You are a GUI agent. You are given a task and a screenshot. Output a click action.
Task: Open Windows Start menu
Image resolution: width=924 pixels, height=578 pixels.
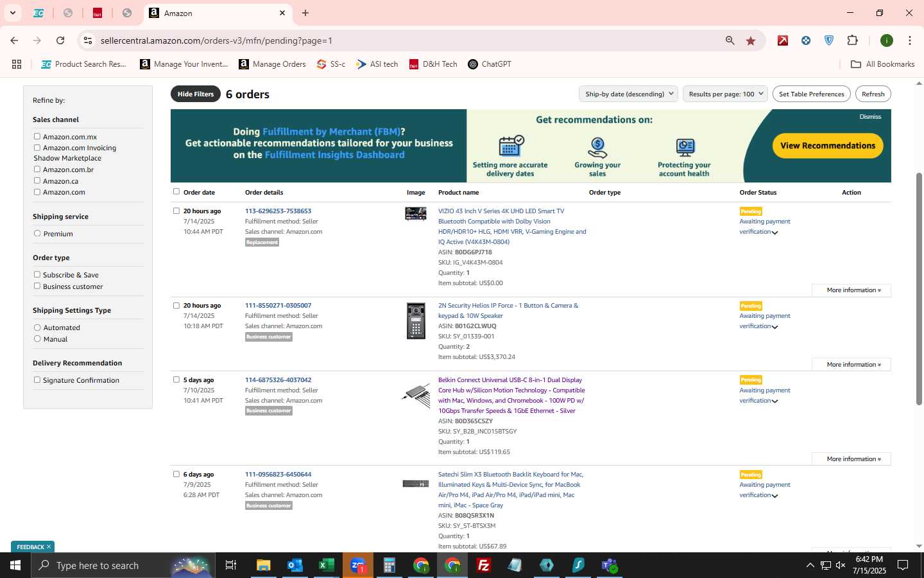coord(15,565)
